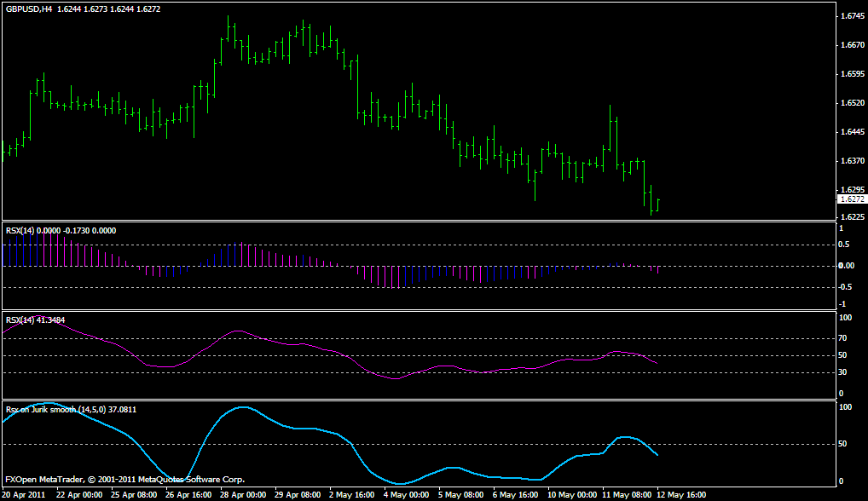Select the RSX(14) histogram indicator label
This screenshot has height=501, width=868.
point(61,231)
